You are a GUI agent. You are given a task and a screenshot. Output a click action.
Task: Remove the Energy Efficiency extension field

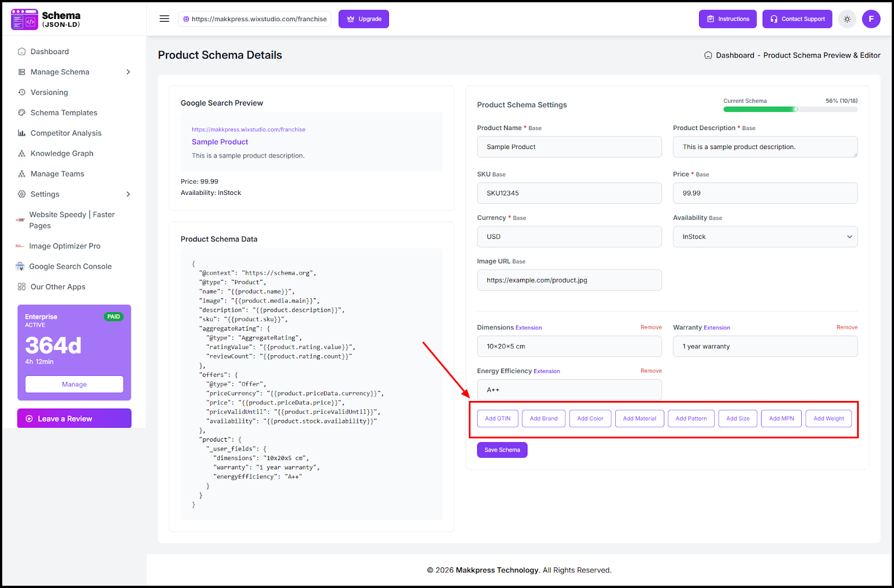click(x=651, y=371)
